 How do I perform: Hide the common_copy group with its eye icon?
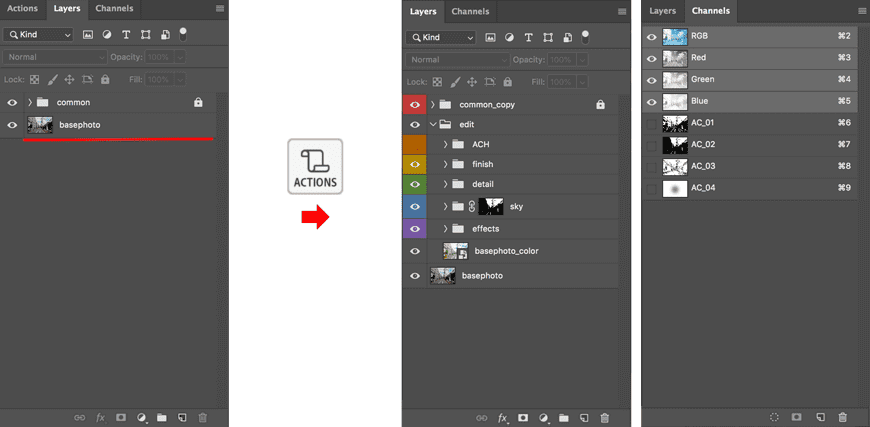point(414,104)
